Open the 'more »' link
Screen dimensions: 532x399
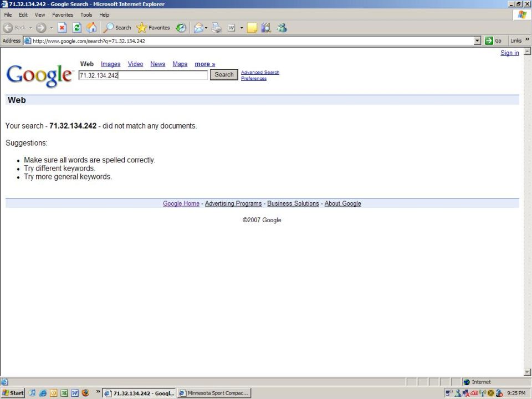coord(205,64)
